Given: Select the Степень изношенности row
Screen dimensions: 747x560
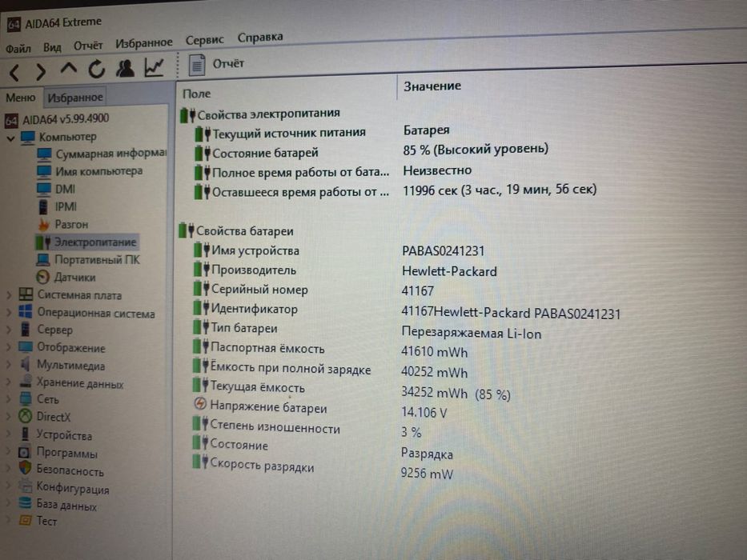Looking at the screenshot, I should point(307,429).
